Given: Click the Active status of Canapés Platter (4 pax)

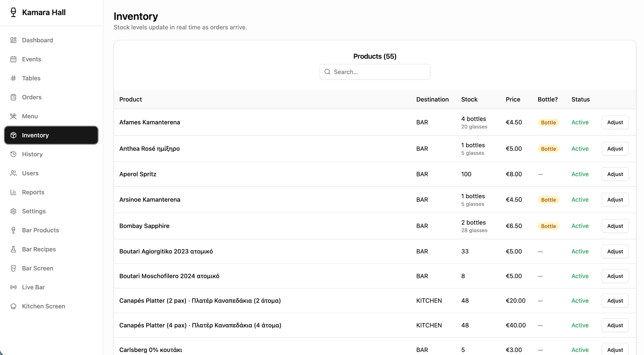Looking at the screenshot, I should pos(580,325).
